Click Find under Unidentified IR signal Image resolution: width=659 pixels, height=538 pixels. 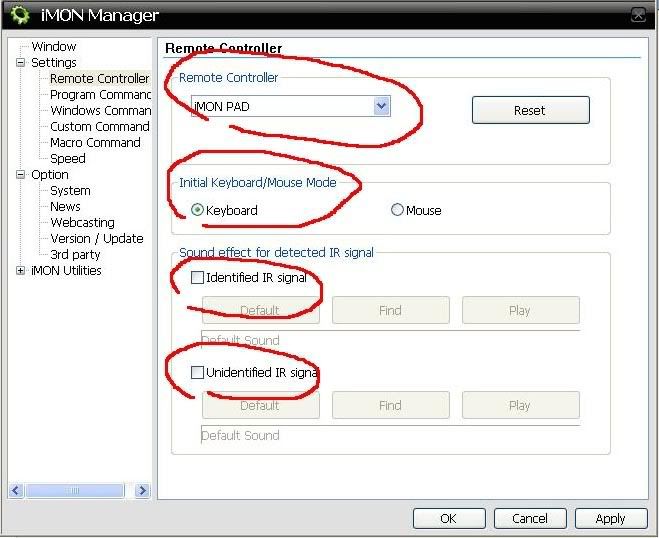click(x=390, y=405)
